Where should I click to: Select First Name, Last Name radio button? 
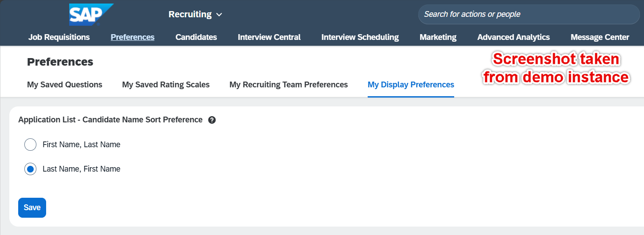click(x=30, y=145)
